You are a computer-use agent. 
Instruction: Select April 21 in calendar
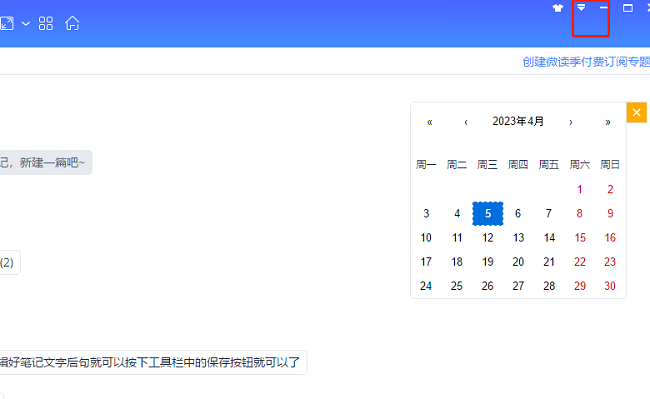[x=549, y=262]
